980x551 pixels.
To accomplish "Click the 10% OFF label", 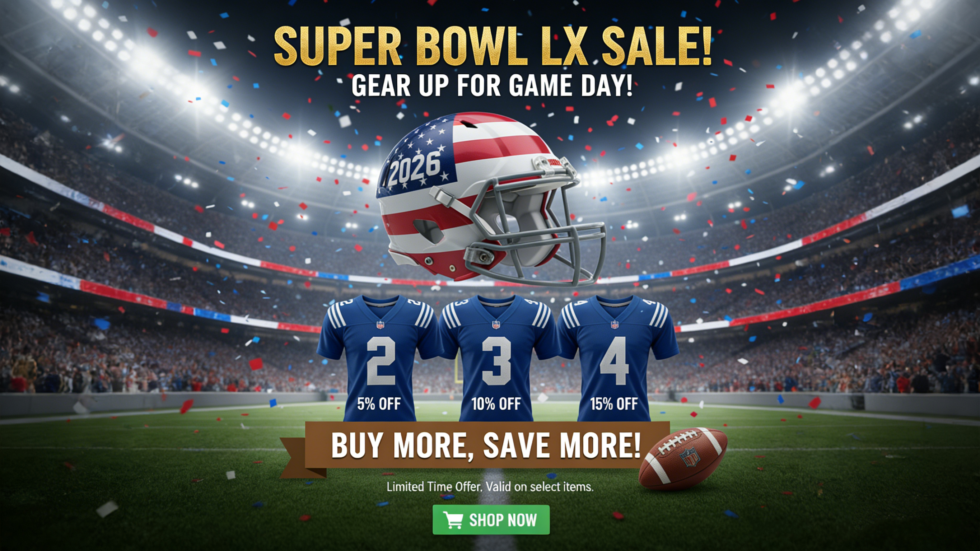I will pos(496,404).
